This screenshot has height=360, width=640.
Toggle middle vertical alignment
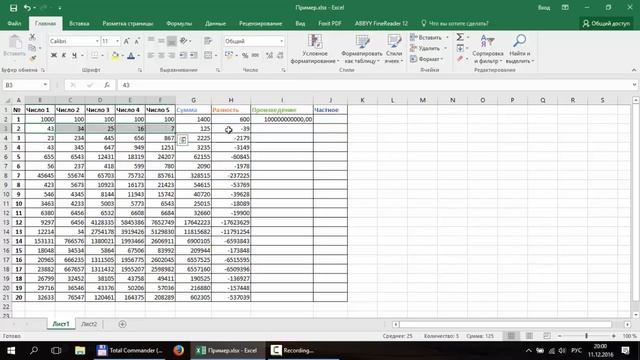pyautogui.click(x=161, y=40)
